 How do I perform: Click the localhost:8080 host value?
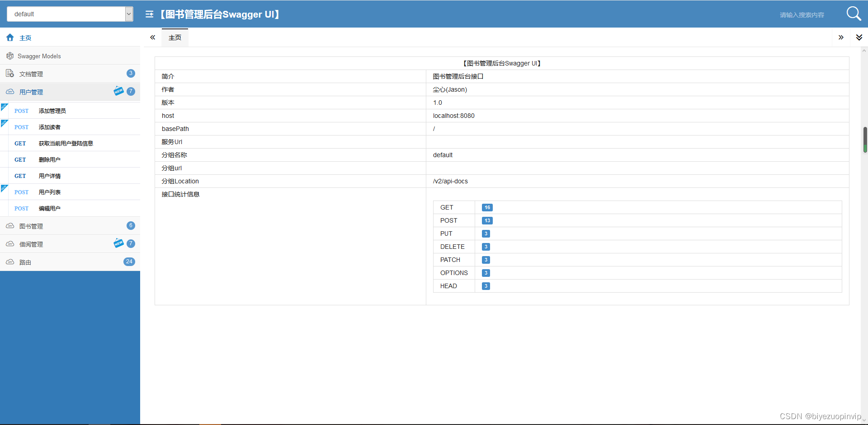point(453,116)
